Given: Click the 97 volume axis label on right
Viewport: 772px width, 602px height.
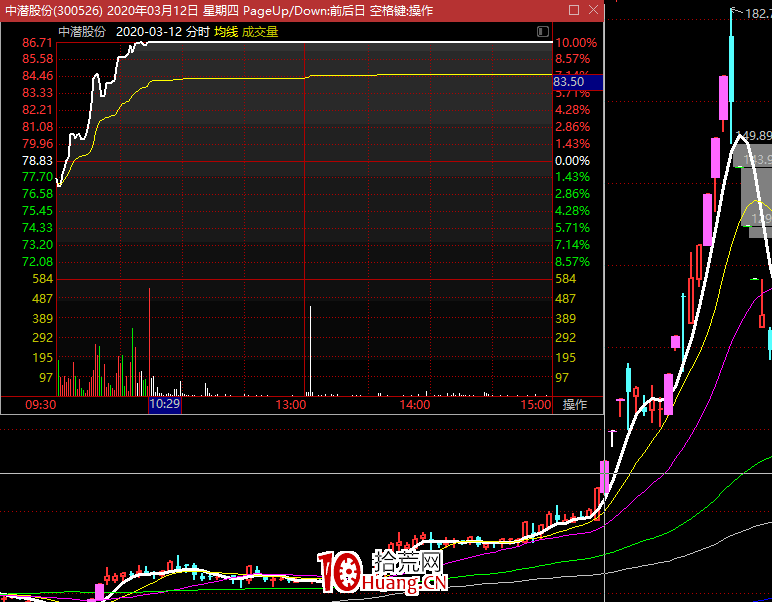Looking at the screenshot, I should coord(562,378).
